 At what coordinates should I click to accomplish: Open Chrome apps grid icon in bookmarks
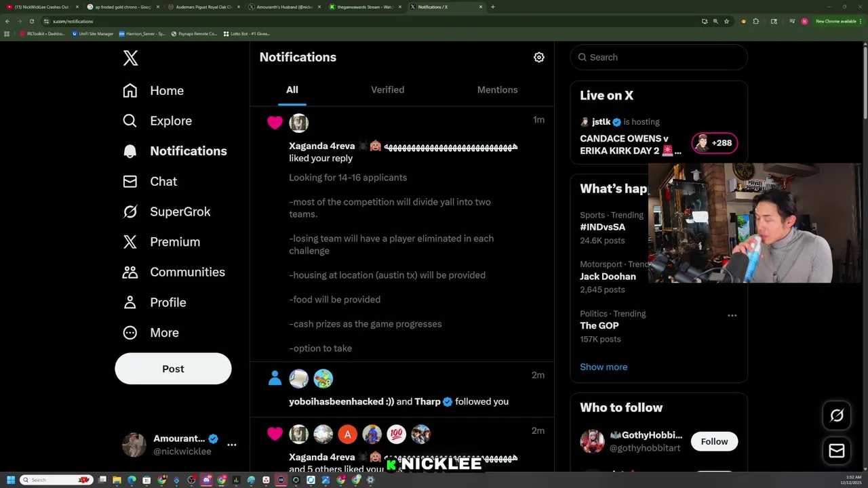[x=7, y=33]
